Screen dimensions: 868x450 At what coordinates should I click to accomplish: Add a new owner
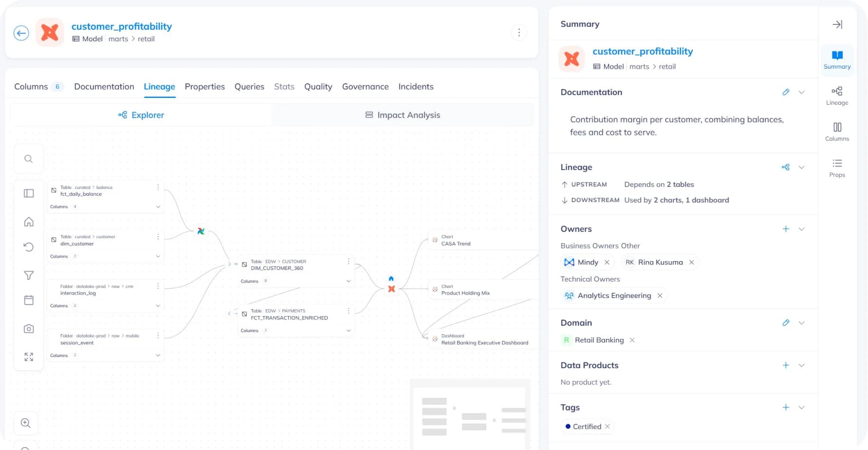coord(786,229)
